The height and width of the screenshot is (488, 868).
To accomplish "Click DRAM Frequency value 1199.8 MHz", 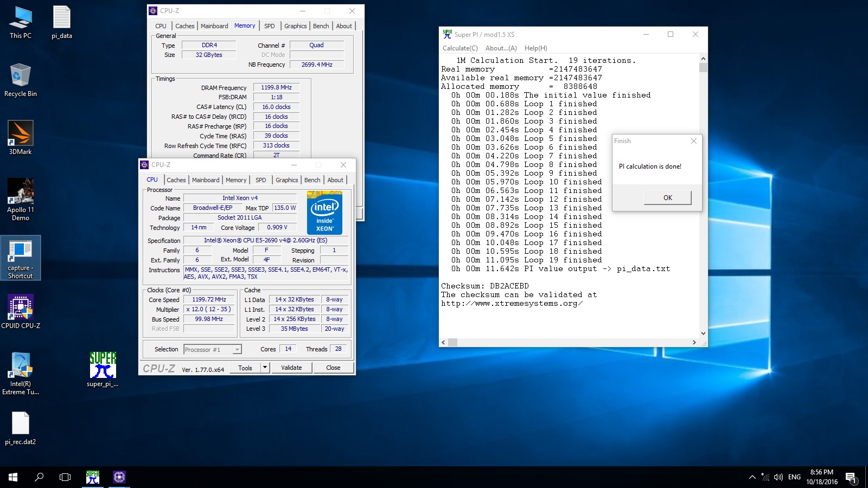I will point(276,87).
